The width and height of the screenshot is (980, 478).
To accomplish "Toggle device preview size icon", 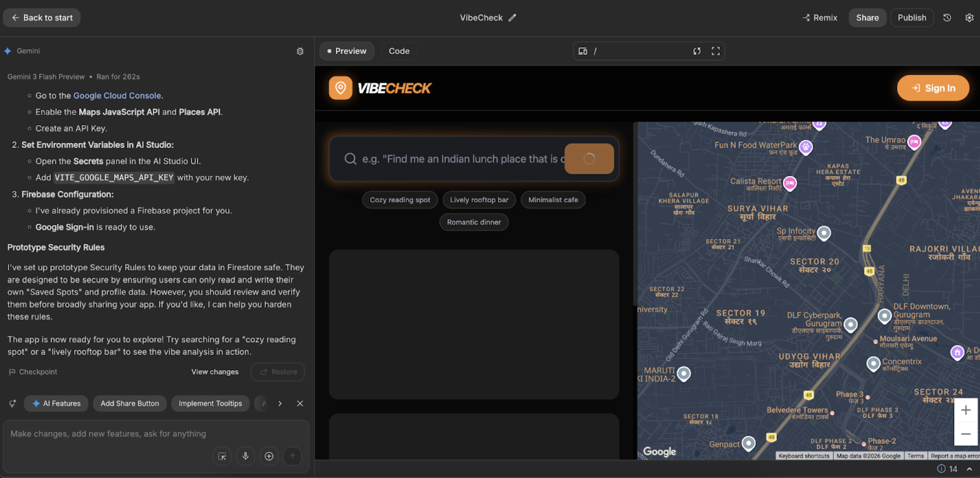I will 583,51.
